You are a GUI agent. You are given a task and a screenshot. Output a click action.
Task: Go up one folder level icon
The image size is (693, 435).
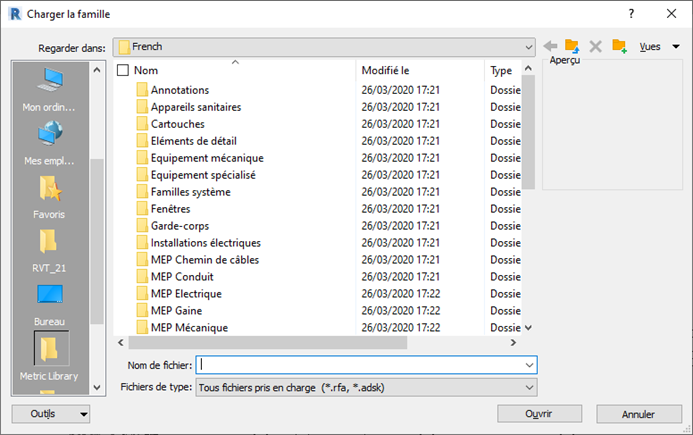pos(572,46)
